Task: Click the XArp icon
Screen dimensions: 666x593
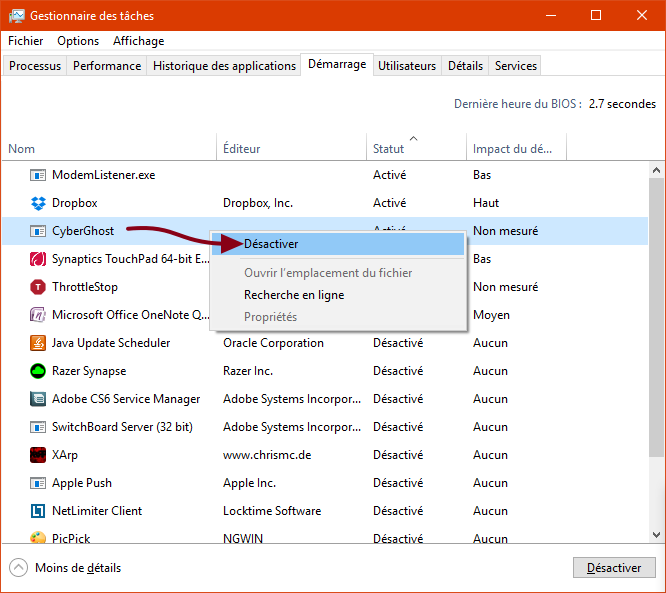Action: pyautogui.click(x=38, y=455)
